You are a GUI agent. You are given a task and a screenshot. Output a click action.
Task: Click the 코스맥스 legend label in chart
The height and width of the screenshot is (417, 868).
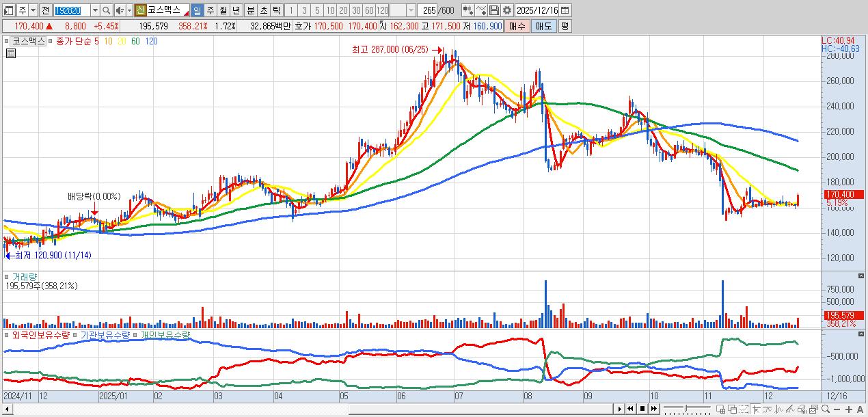coord(29,41)
